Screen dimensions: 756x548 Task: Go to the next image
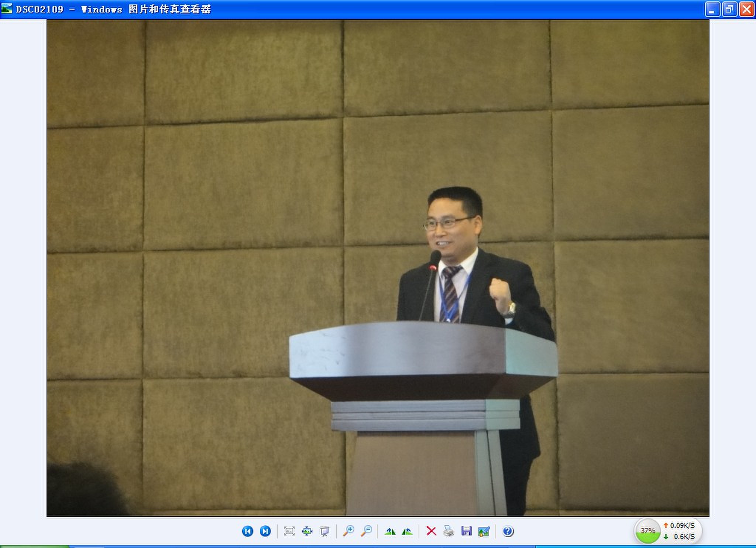point(265,531)
